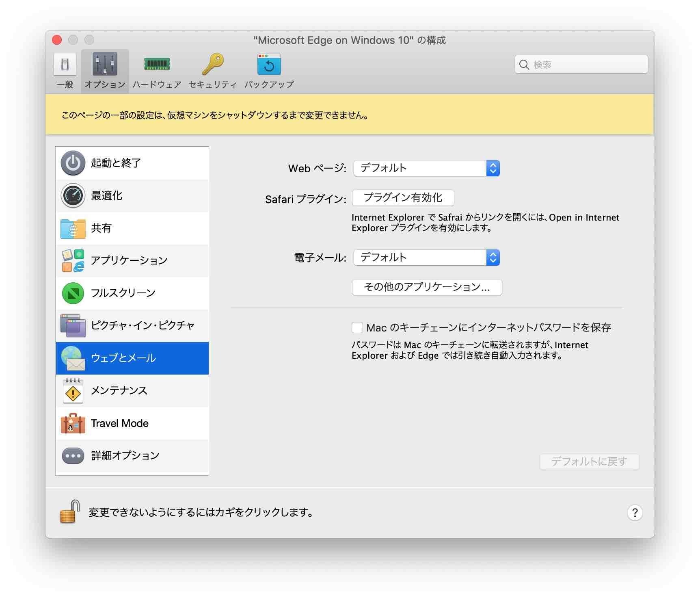
Task: Click the keychain password explanation text
Action: [470, 350]
